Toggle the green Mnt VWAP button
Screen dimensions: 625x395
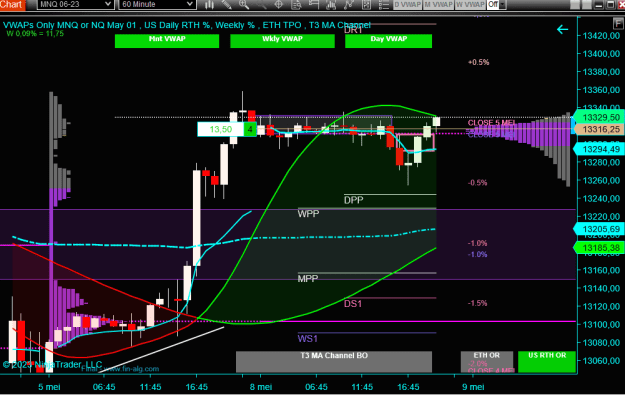(167, 41)
